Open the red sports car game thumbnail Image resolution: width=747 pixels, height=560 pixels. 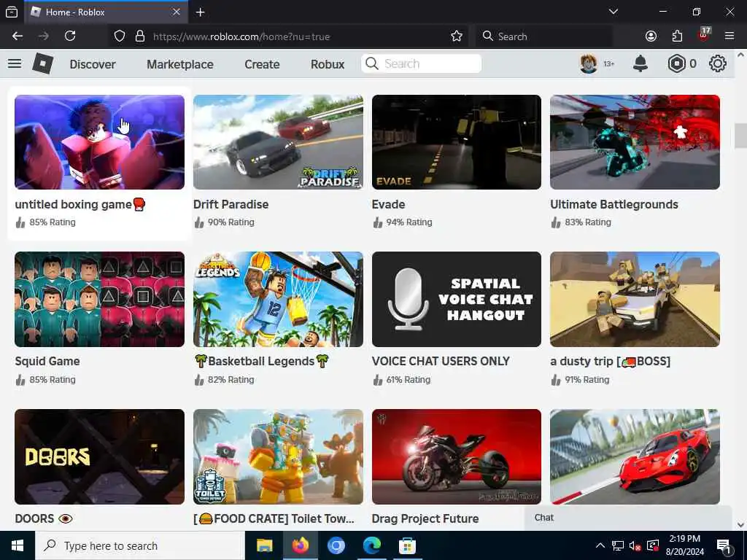click(x=635, y=456)
